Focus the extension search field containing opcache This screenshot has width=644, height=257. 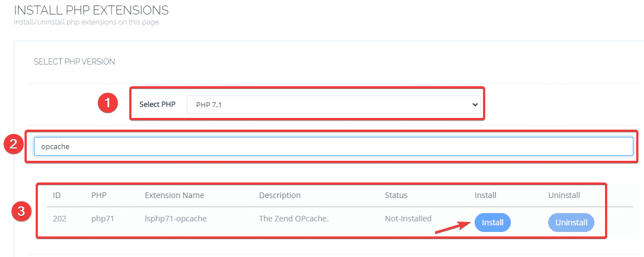pyautogui.click(x=333, y=146)
